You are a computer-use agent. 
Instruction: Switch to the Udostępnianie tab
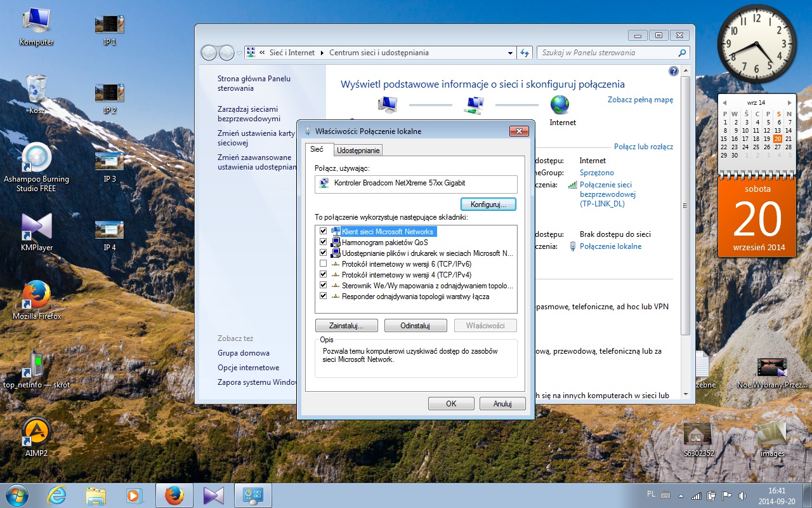[x=358, y=150]
